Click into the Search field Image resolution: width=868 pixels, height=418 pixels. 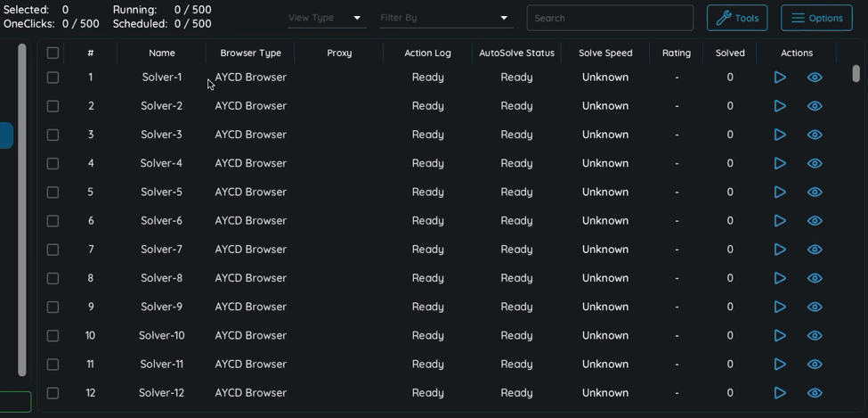click(610, 18)
